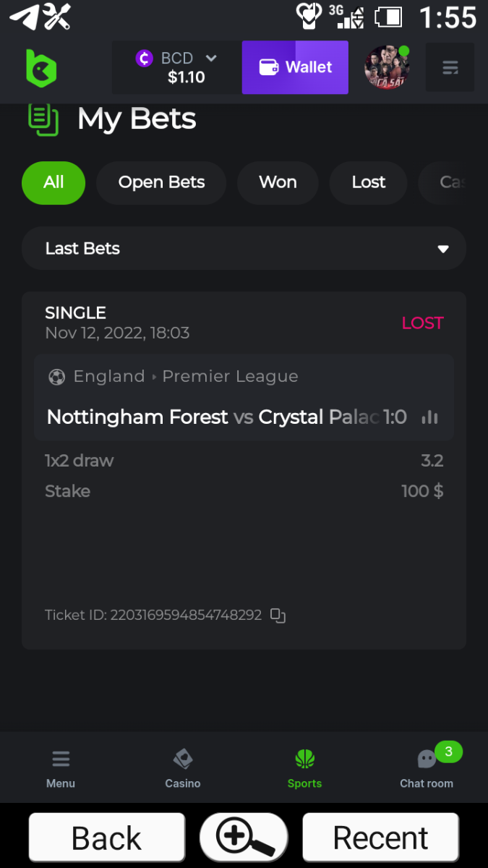Open the top-right hamburger menu icon
Image resolution: width=488 pixels, height=868 pixels.
tap(450, 68)
